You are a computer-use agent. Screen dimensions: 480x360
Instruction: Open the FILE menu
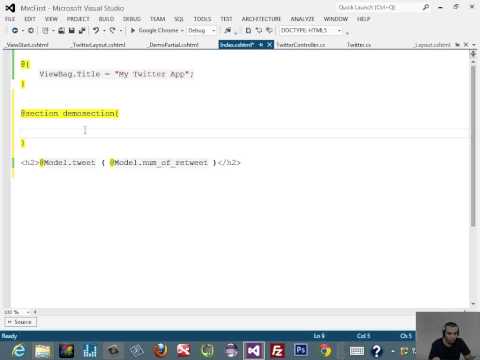[10, 19]
